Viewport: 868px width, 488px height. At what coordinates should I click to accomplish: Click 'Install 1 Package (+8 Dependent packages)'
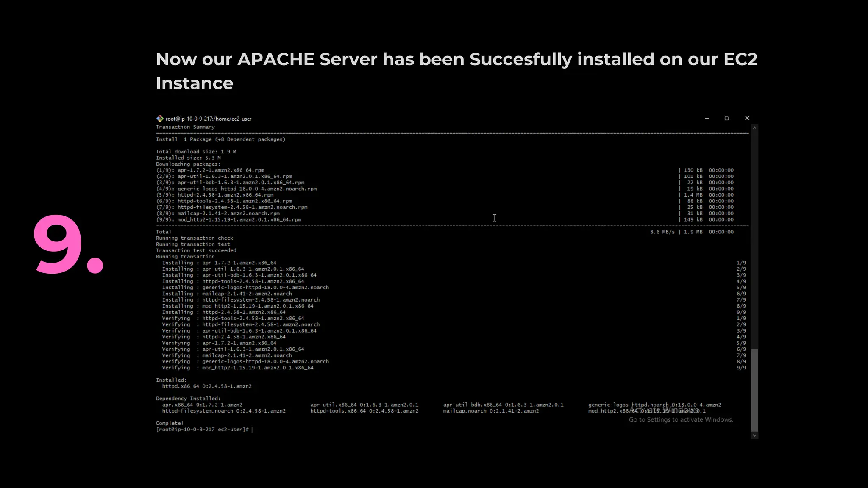click(220, 139)
